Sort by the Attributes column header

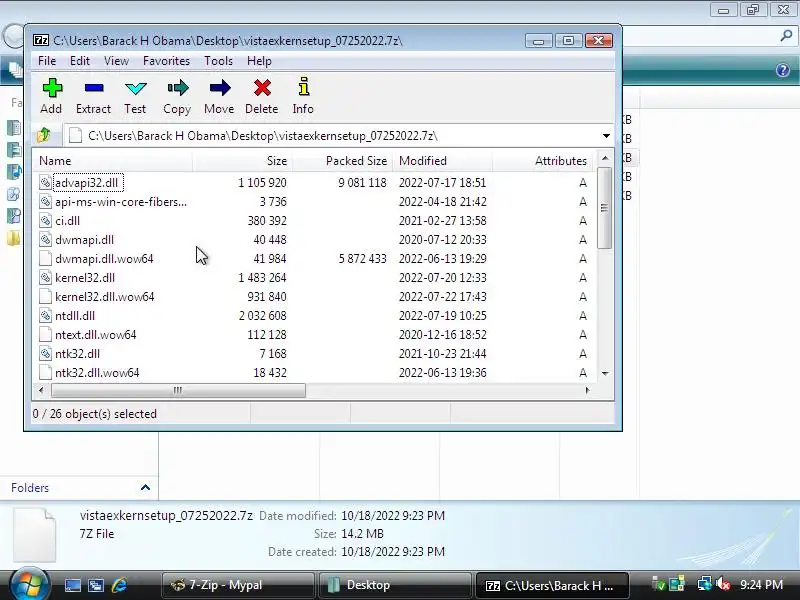pos(543,161)
